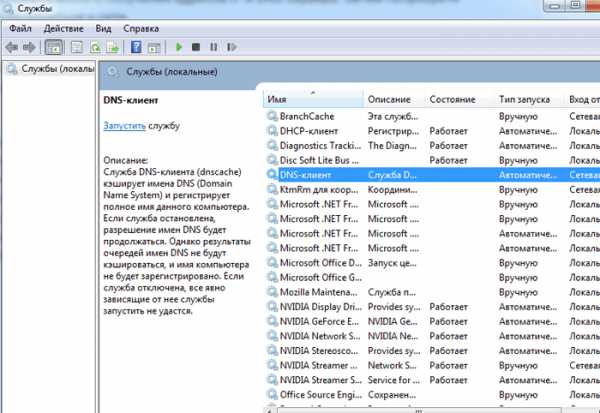This screenshot has width=600, height=413.
Task: Click the Refresh toolbar icon
Action: tap(95, 47)
